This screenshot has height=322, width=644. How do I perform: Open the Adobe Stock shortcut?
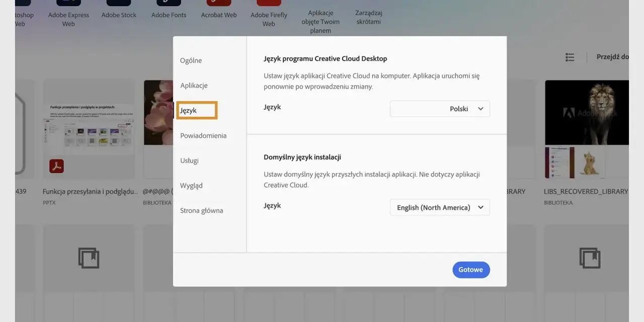pos(119,10)
